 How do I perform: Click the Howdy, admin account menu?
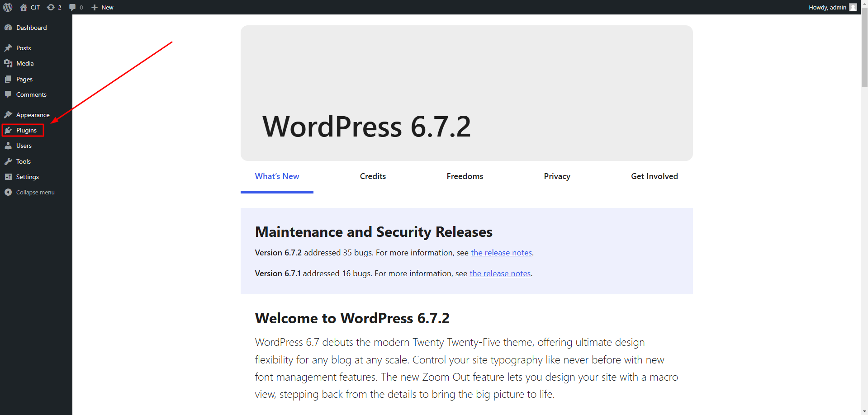(832, 7)
